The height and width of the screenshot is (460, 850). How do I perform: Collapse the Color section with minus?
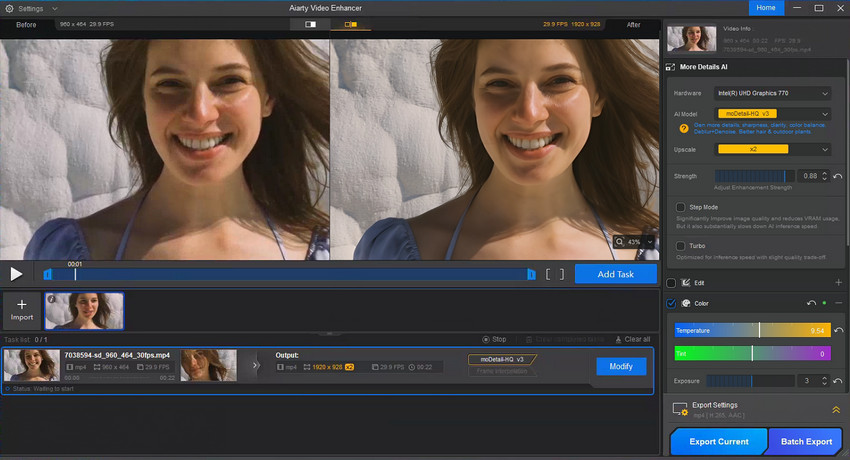click(x=839, y=303)
